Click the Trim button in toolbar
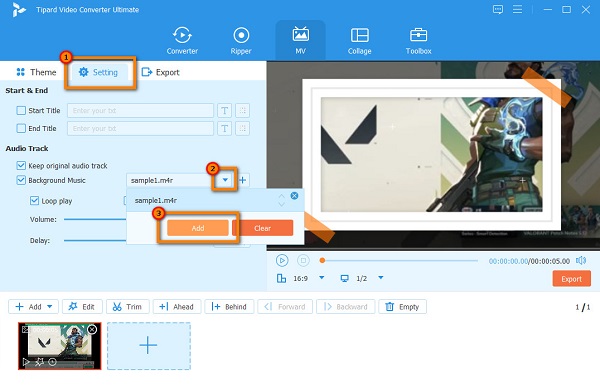The width and height of the screenshot is (600, 388). coord(127,306)
